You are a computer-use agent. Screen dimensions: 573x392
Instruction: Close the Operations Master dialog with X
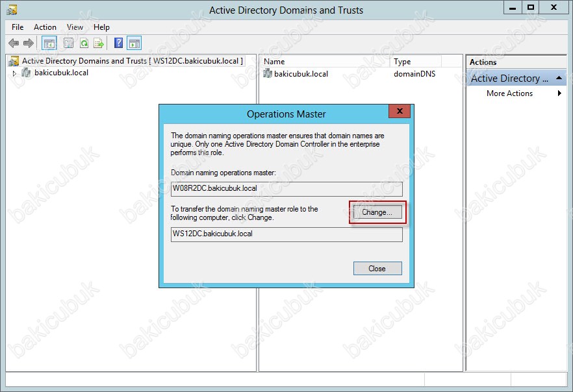coord(400,111)
